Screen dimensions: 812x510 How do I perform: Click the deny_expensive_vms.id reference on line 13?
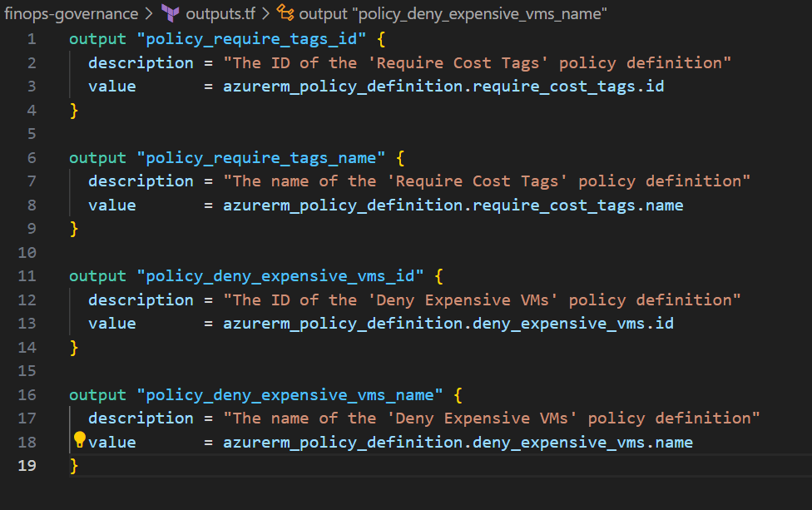pos(573,324)
